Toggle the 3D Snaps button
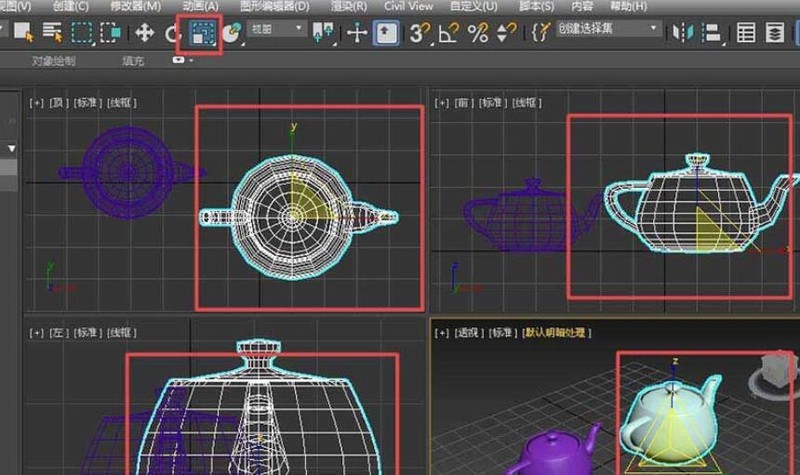800x475 pixels. pos(420,33)
